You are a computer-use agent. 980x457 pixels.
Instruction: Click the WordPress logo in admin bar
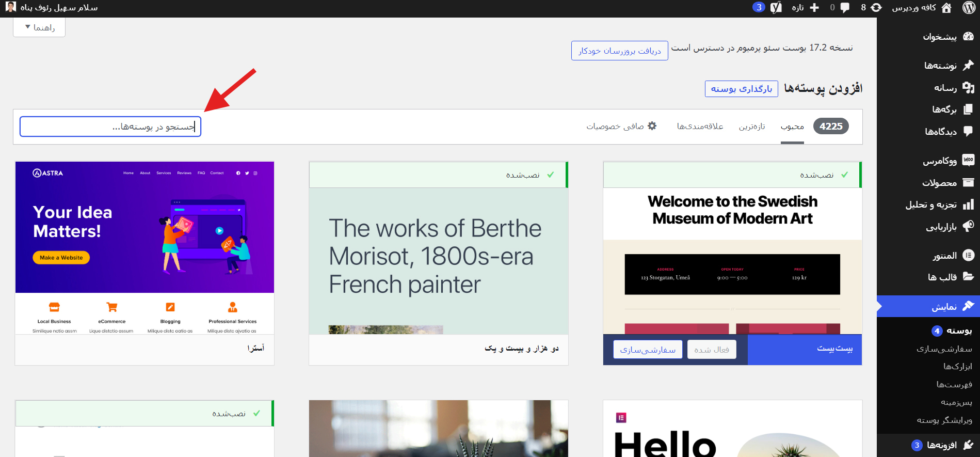969,8
